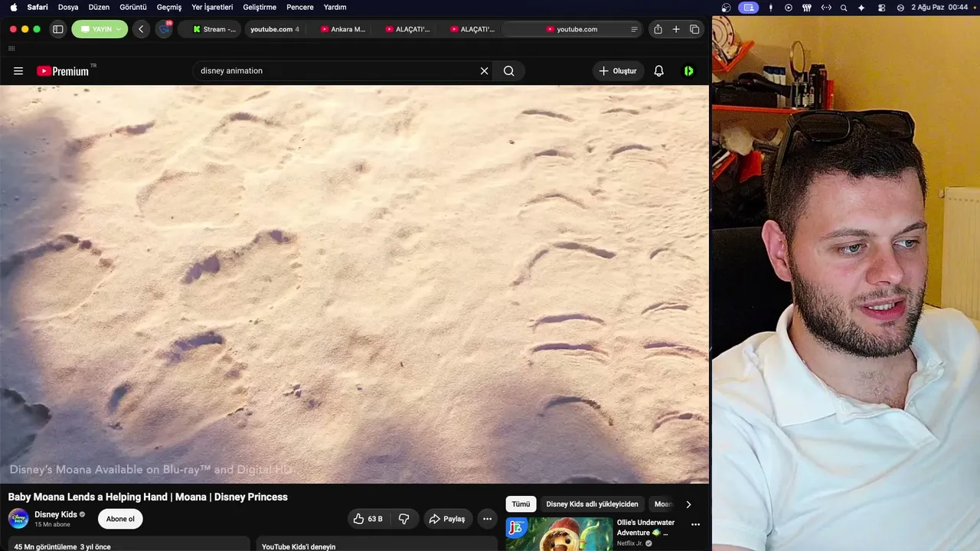The image size is (980, 551).
Task: Open the Disney Kids channel name link
Action: click(56, 515)
